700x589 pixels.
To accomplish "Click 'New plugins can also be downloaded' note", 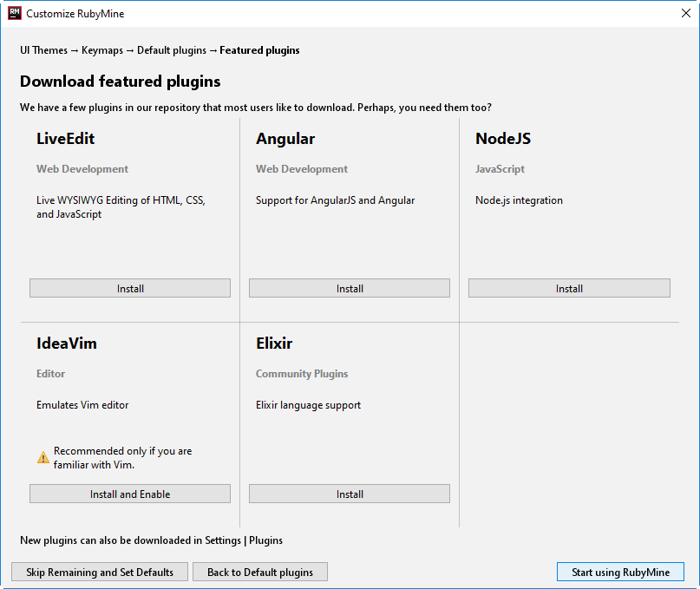I will click(x=151, y=540).
